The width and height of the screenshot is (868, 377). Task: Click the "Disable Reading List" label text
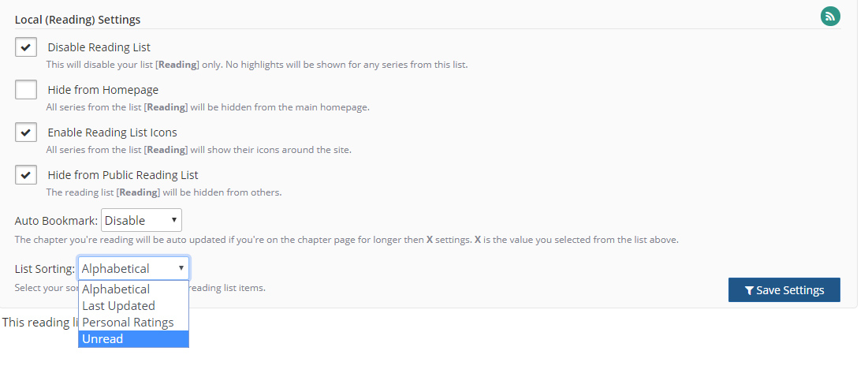click(99, 47)
